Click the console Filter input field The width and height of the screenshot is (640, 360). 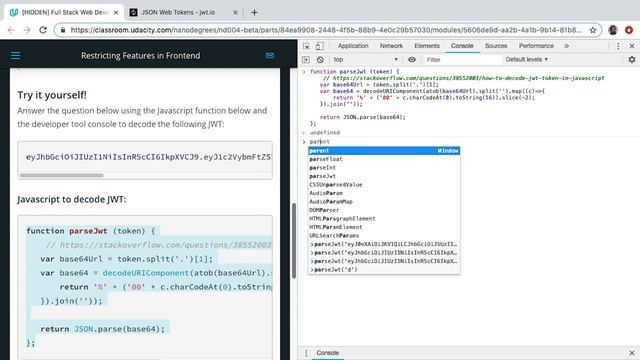[462, 60]
